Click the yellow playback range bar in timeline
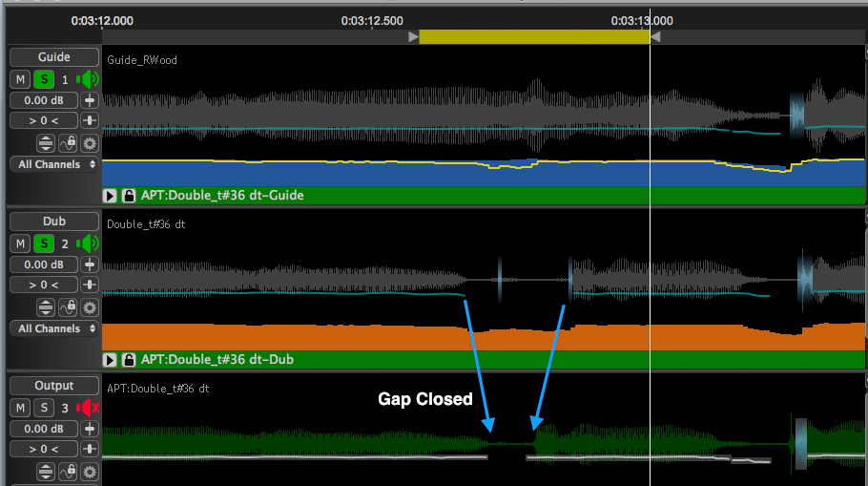The width and height of the screenshot is (868, 486). (x=533, y=36)
